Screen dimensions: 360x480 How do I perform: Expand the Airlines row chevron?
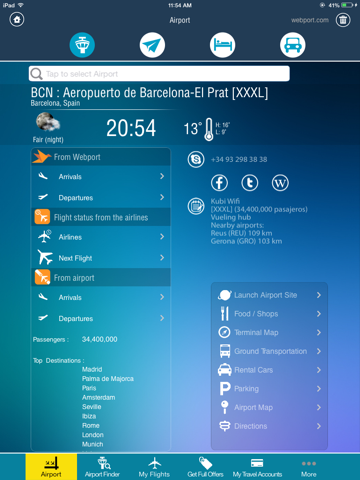point(162,237)
